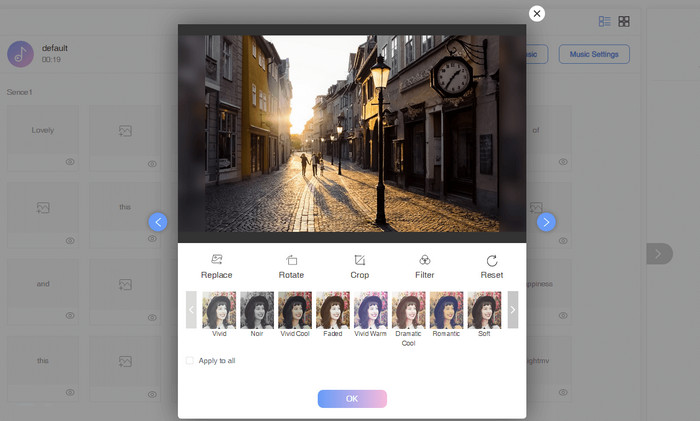The image size is (700, 421).
Task: Confirm with the OK button
Action: (x=352, y=398)
